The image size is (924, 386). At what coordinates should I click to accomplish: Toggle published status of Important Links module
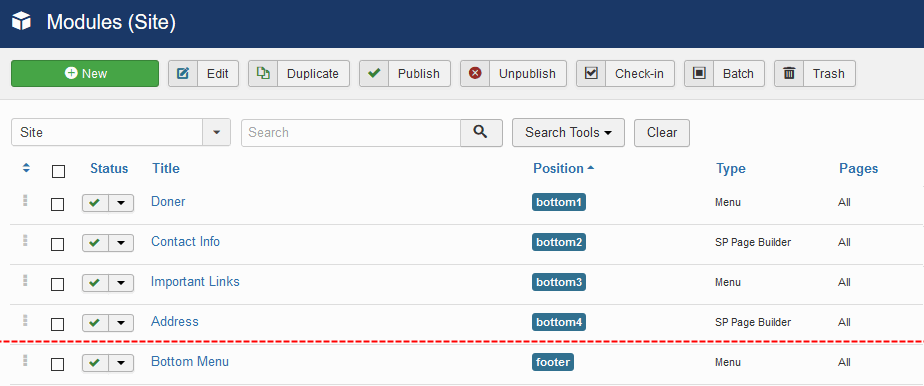coord(95,283)
